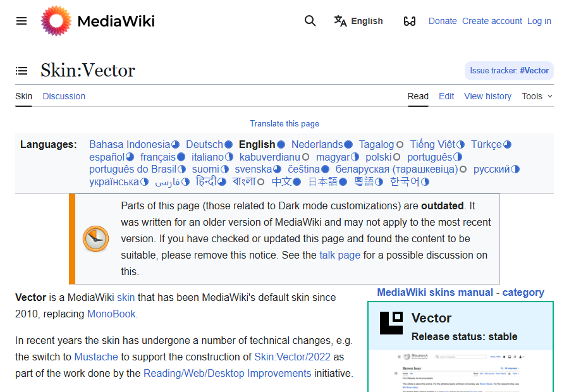Select svenska language link
The height and width of the screenshot is (392, 569).
(x=254, y=169)
